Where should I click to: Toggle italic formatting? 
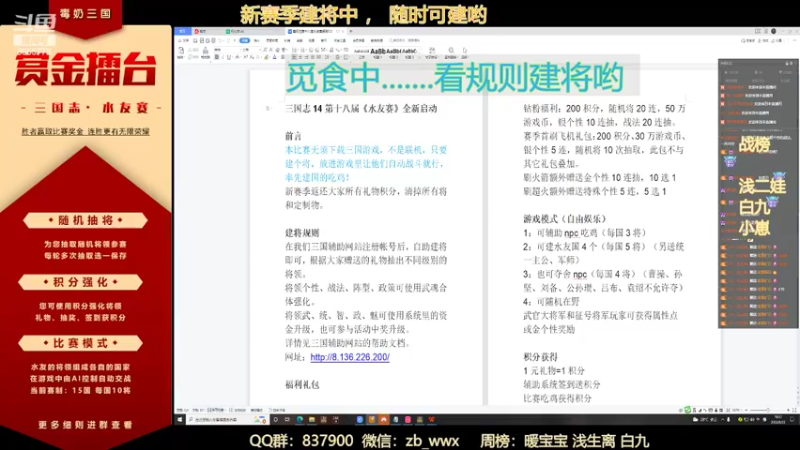(223, 57)
